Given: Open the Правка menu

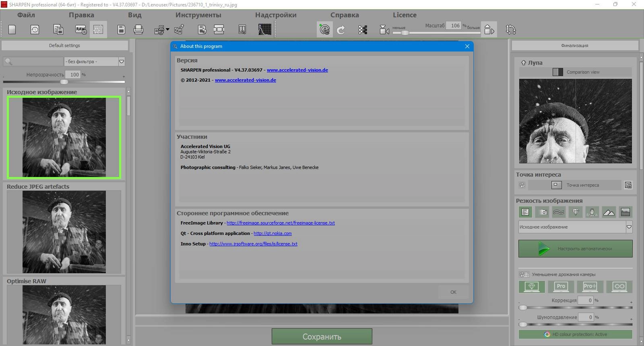Looking at the screenshot, I should 81,15.
